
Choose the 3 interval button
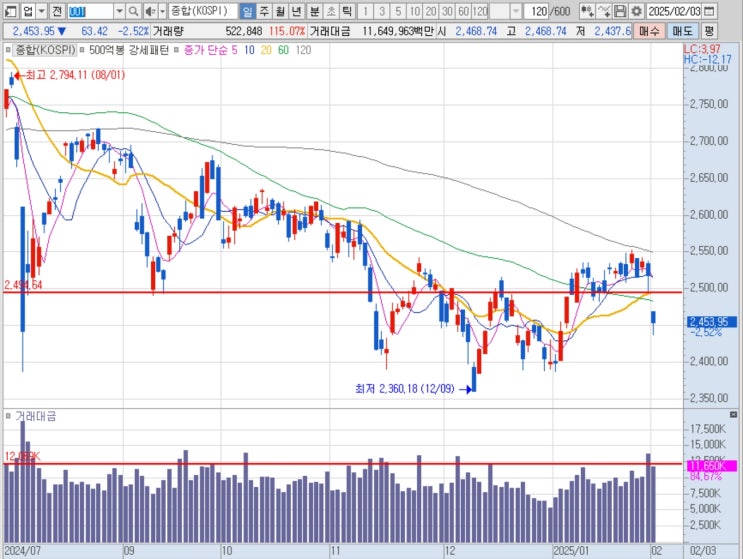[382, 10]
